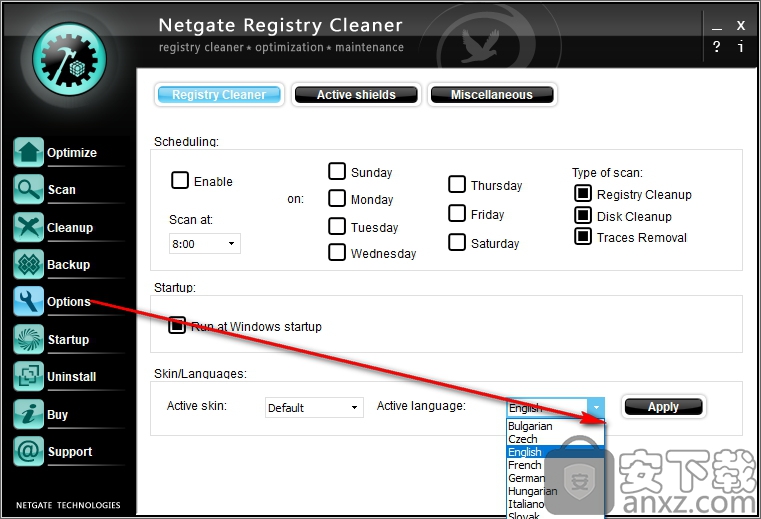This screenshot has width=761, height=519.
Task: Click the info 'i' icon in title bar
Action: coord(740,47)
